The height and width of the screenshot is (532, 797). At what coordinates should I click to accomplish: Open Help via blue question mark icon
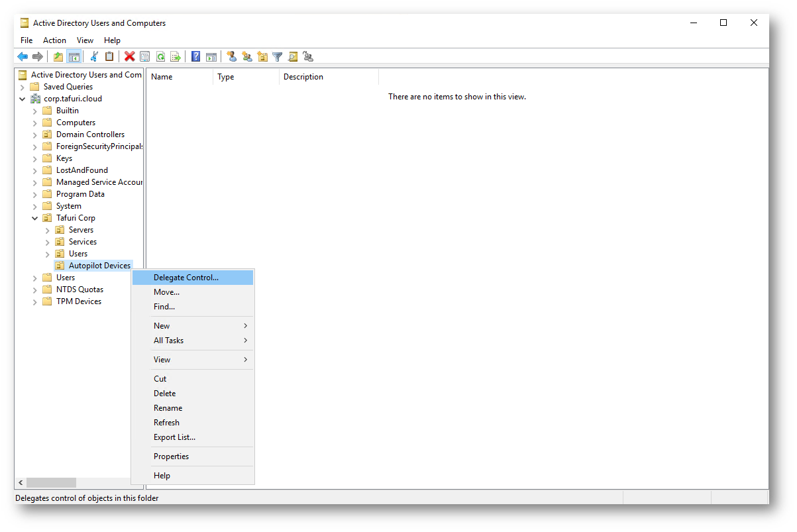tap(196, 57)
